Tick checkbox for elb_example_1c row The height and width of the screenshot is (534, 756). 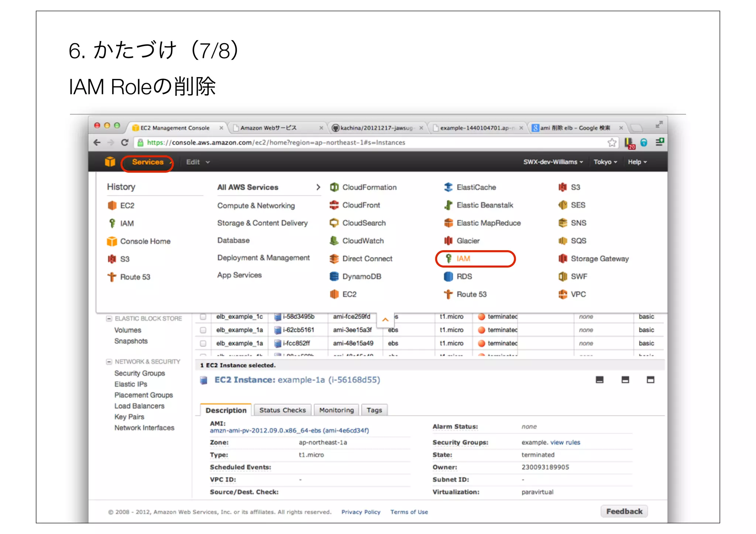pyautogui.click(x=203, y=317)
